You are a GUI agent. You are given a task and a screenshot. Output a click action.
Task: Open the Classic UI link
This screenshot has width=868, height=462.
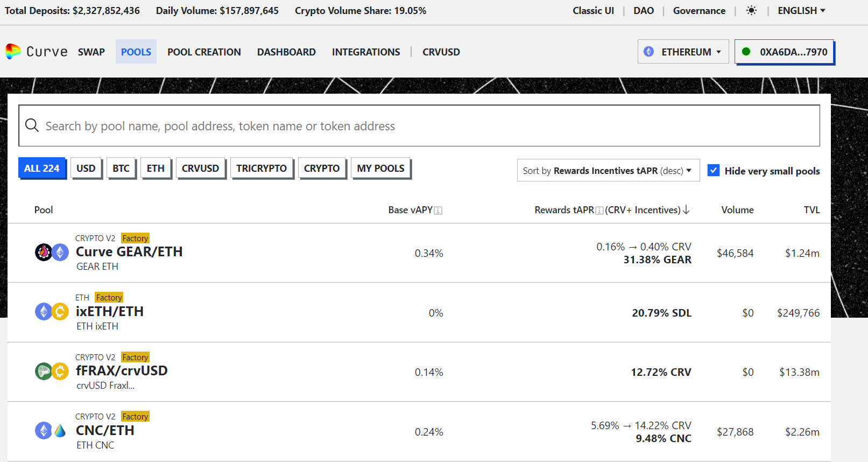(x=593, y=11)
